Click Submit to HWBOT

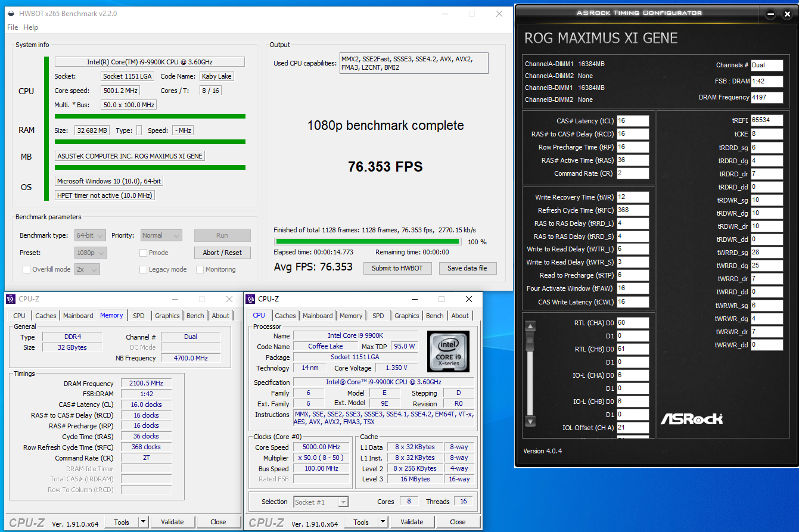coord(397,268)
